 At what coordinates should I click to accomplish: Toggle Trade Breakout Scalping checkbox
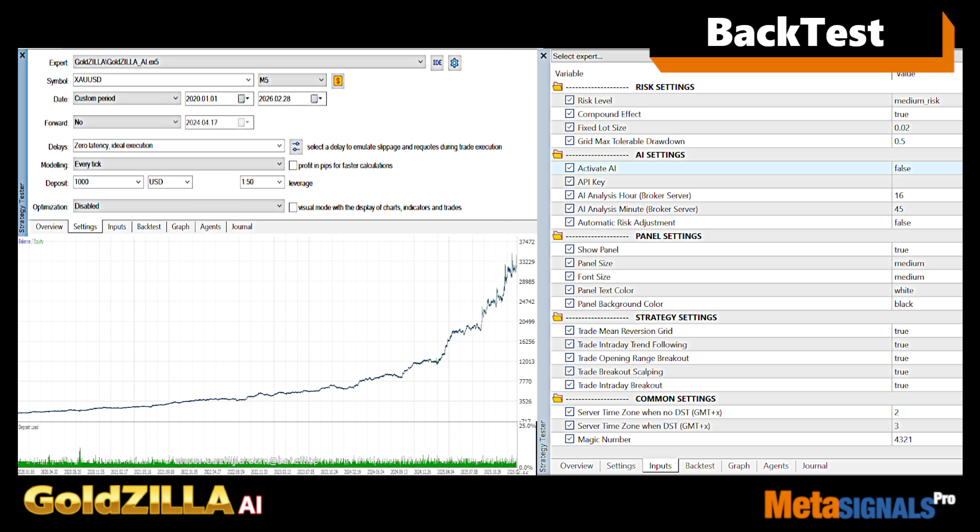tap(570, 371)
